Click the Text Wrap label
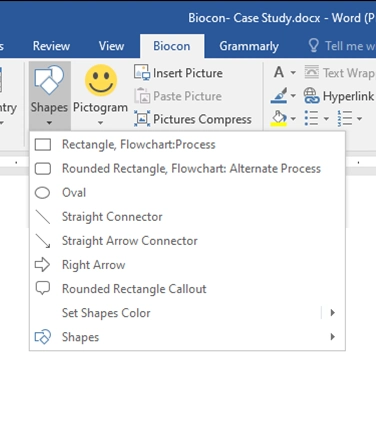The image size is (376, 440). (x=349, y=73)
